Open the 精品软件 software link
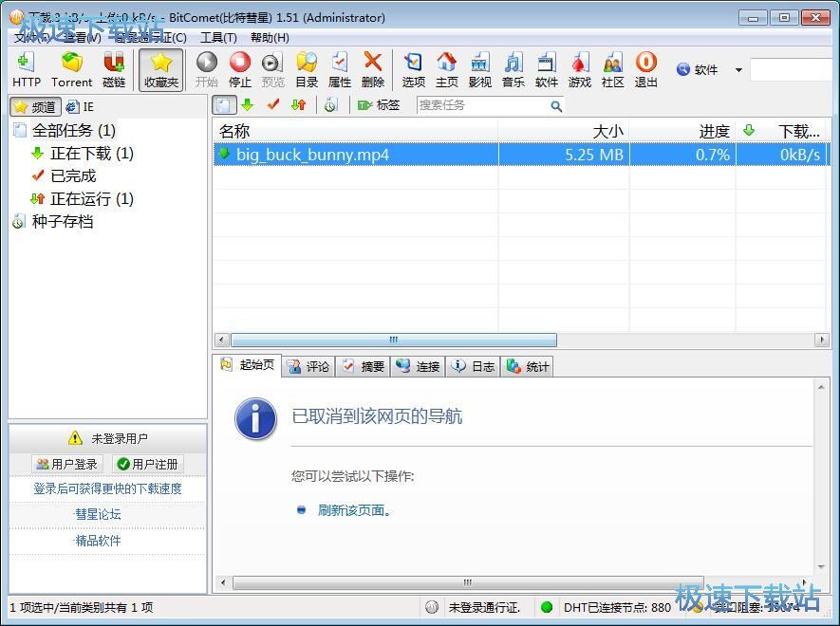The height and width of the screenshot is (626, 840). (98, 541)
